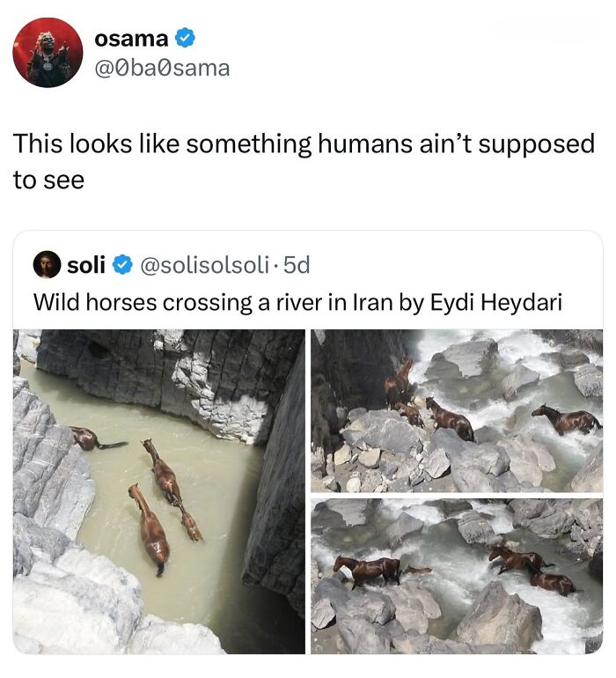
Task: Click the word "supposed" in main tweet
Action: tap(538, 144)
